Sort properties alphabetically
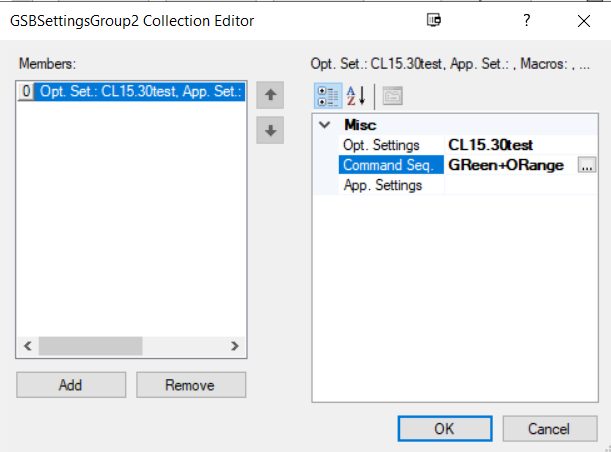Viewport: 611px width, 452px height. click(x=356, y=96)
